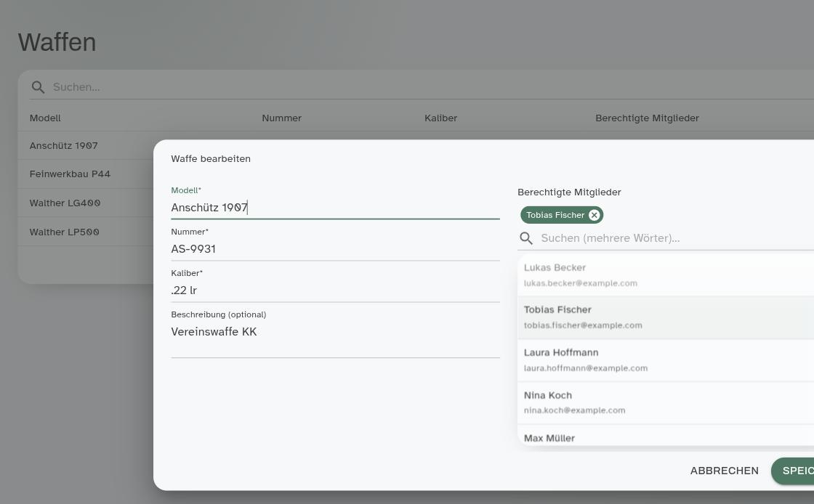Screen dimensions: 814x504
Task: Click the Waffe bearbeiten dialog title
Action: 211,158
